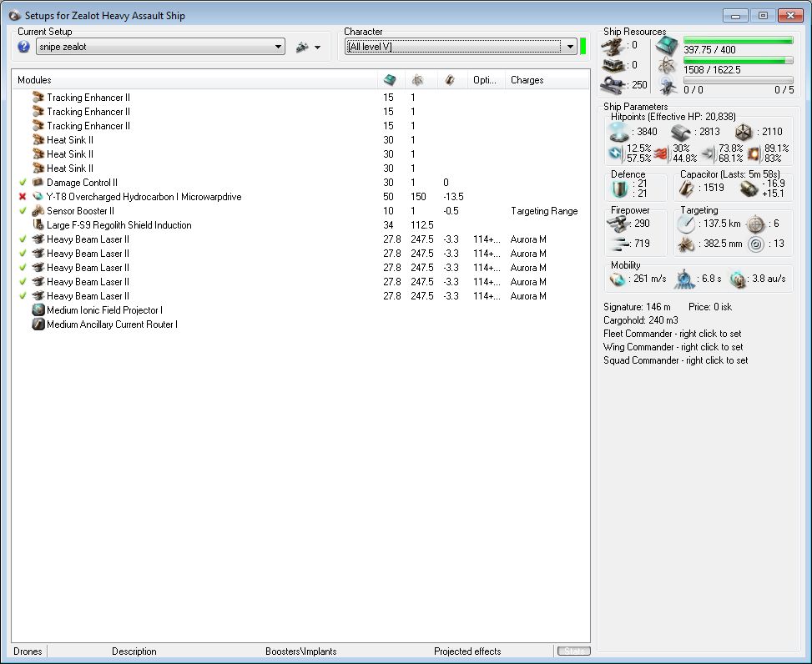The width and height of the screenshot is (812, 664).
Task: Click the CPU column header icon
Action: click(x=390, y=80)
